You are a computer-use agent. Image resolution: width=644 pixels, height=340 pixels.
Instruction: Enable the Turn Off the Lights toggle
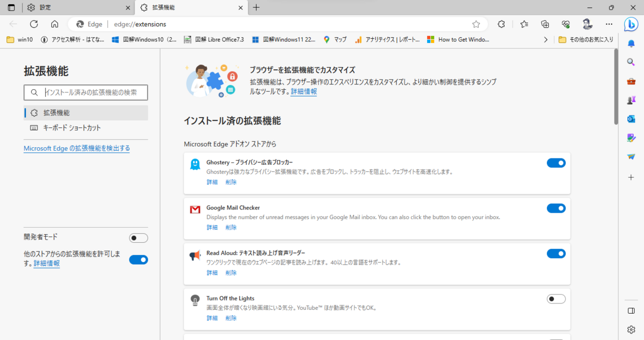coord(556,299)
